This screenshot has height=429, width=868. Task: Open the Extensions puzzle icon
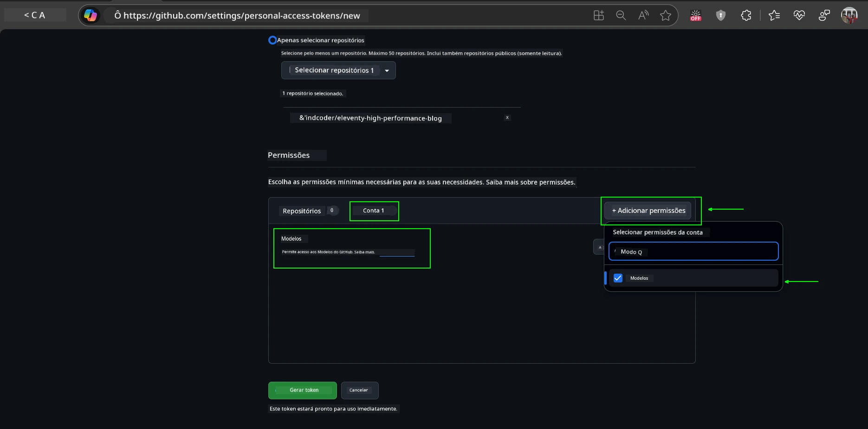746,15
